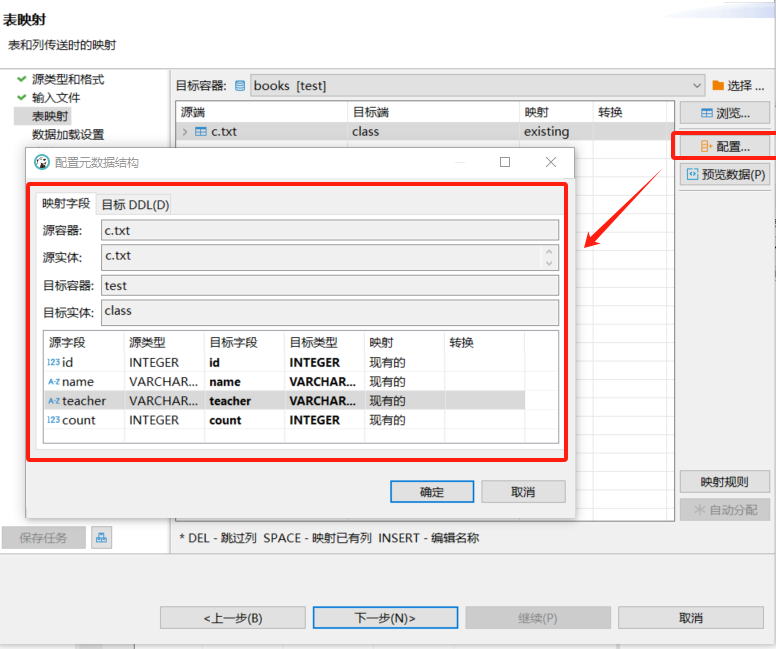This screenshot has height=649, width=776.
Task: Click the 取消 button in the dialog
Action: pyautogui.click(x=523, y=492)
